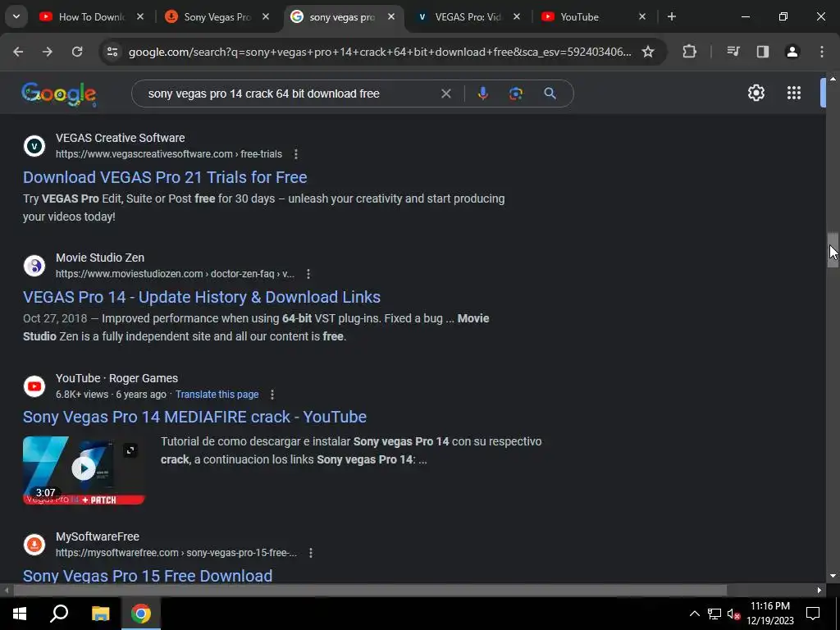Open File Explorer from taskbar
The image size is (840, 630).
pyautogui.click(x=100, y=614)
